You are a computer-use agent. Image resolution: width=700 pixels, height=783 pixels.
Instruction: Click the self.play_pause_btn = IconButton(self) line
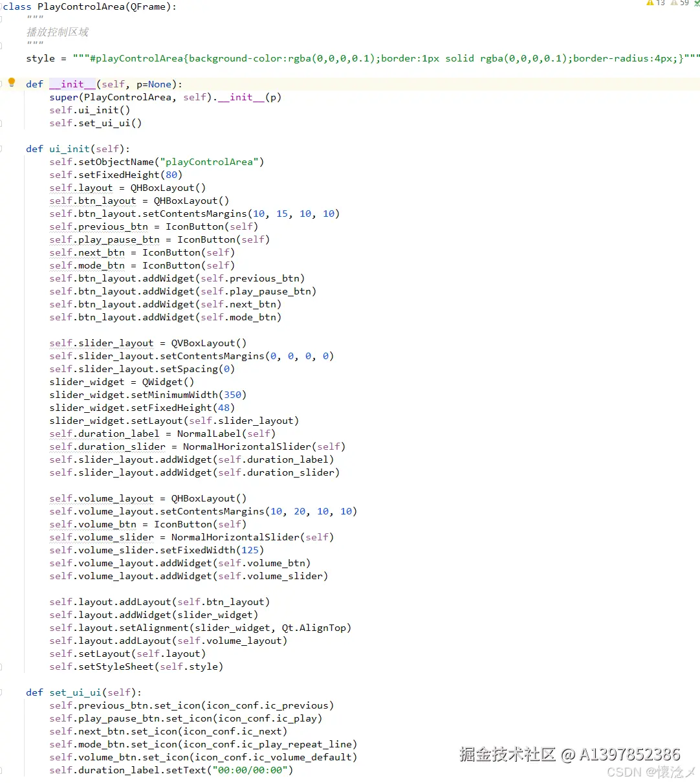pos(160,239)
